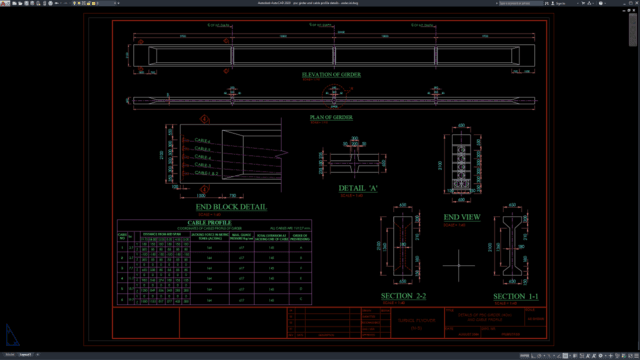Click the Isolate Objects icon with green dot

click(x=624, y=356)
